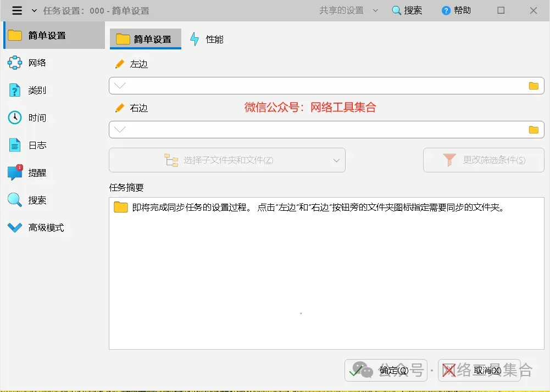550x392 pixels.
Task: Open the 提醒 notification section
Action: [27, 172]
